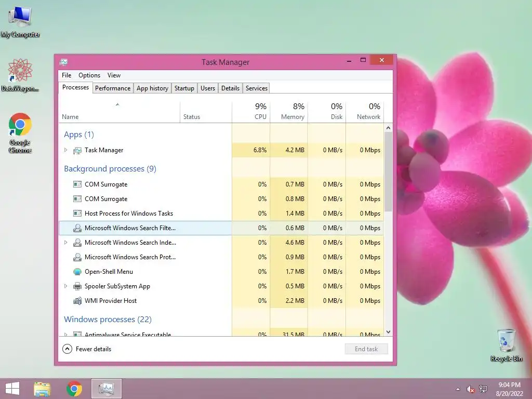Select the Google Chrome desktop shortcut

click(20, 132)
